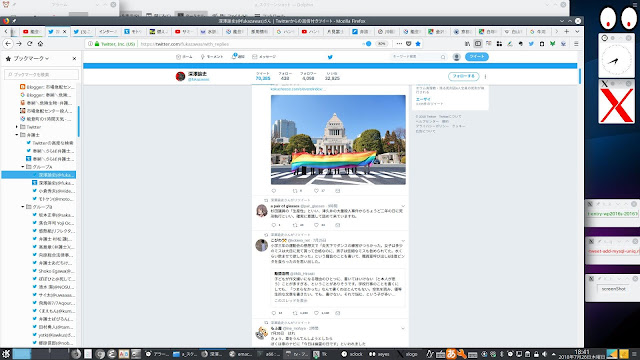Open the more options dots beside the follow button
Viewport: 640px width, 360px height.
tap(485, 76)
